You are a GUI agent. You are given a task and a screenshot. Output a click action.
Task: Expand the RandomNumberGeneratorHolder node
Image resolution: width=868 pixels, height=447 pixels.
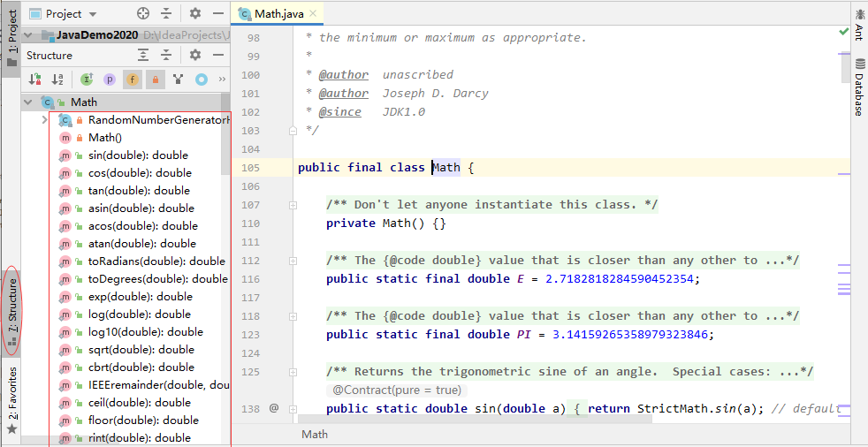coord(45,119)
